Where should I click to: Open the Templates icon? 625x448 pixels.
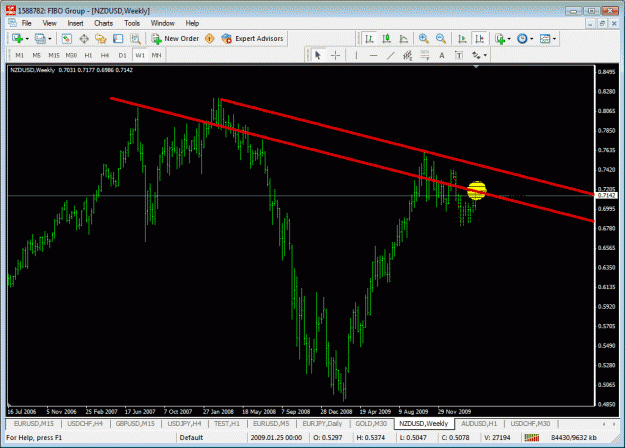[x=545, y=39]
